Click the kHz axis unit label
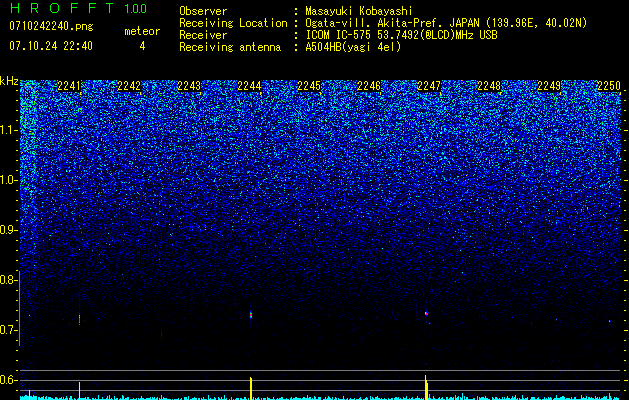This screenshot has width=629, height=400. 9,81
